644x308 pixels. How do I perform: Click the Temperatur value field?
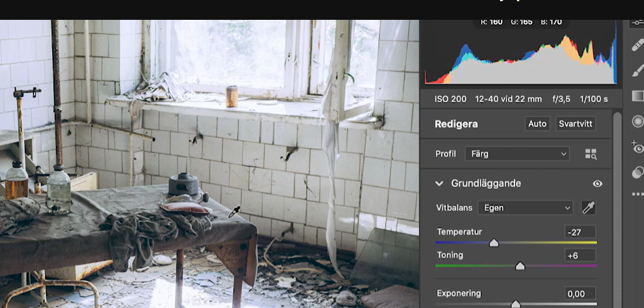580,232
